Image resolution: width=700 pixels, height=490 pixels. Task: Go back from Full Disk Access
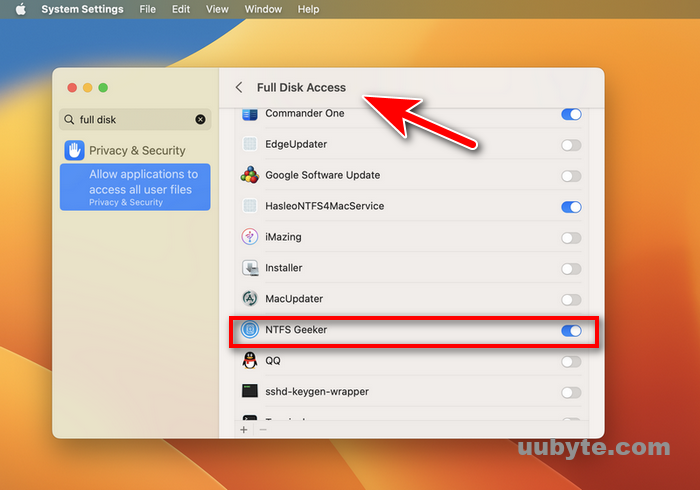239,87
